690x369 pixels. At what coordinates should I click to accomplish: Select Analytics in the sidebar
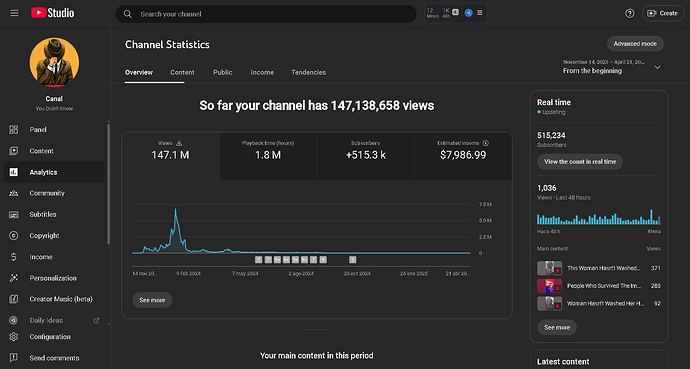click(54, 172)
